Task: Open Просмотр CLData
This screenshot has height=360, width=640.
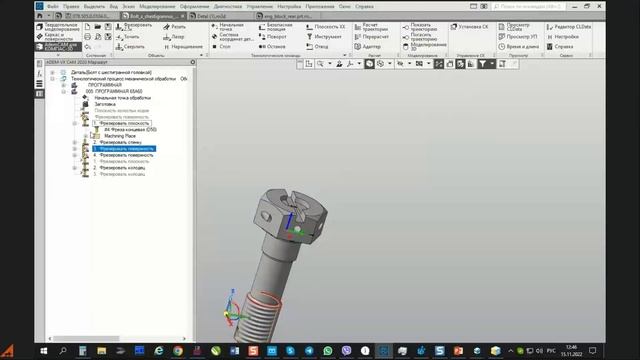Action: tap(513, 27)
